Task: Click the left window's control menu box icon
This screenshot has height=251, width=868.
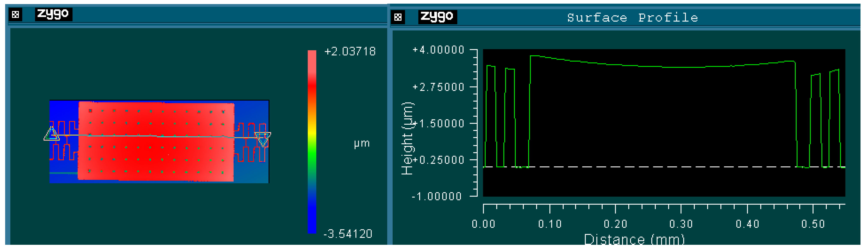Action: pyautogui.click(x=15, y=15)
